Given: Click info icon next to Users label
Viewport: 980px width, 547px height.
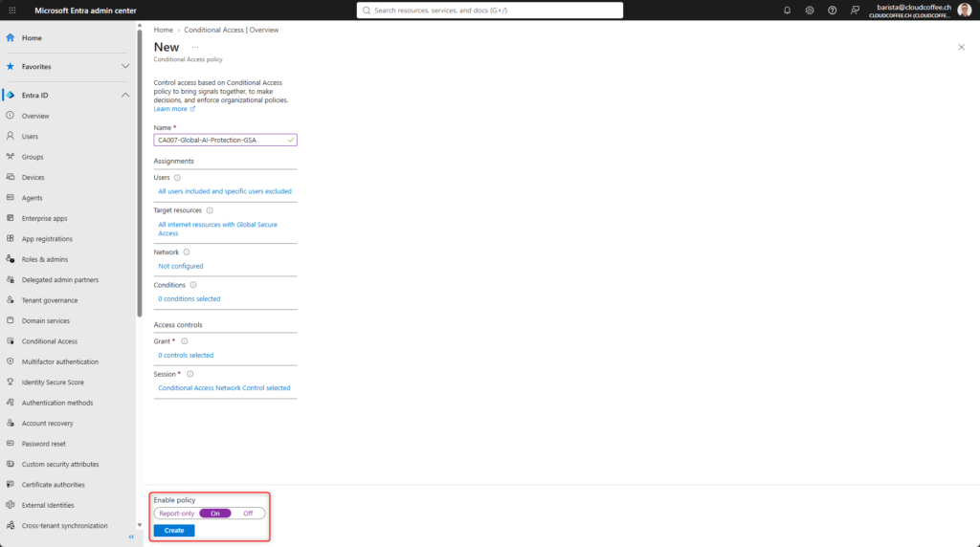Looking at the screenshot, I should pyautogui.click(x=177, y=177).
